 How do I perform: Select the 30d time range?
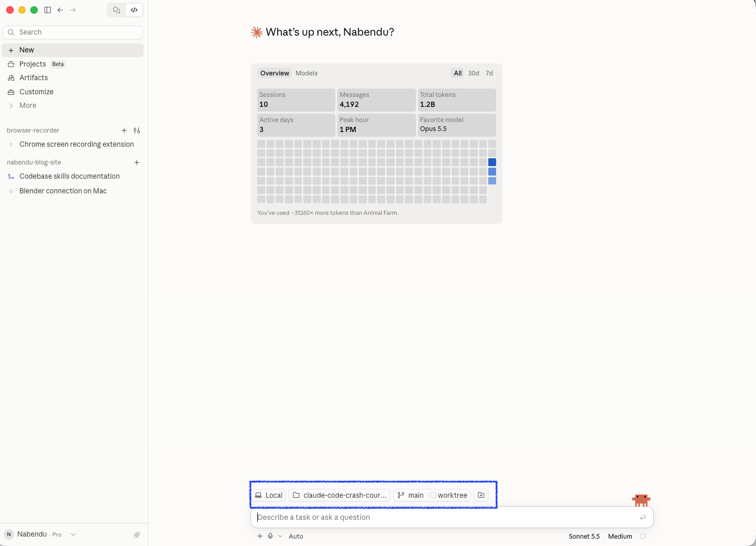coord(474,73)
